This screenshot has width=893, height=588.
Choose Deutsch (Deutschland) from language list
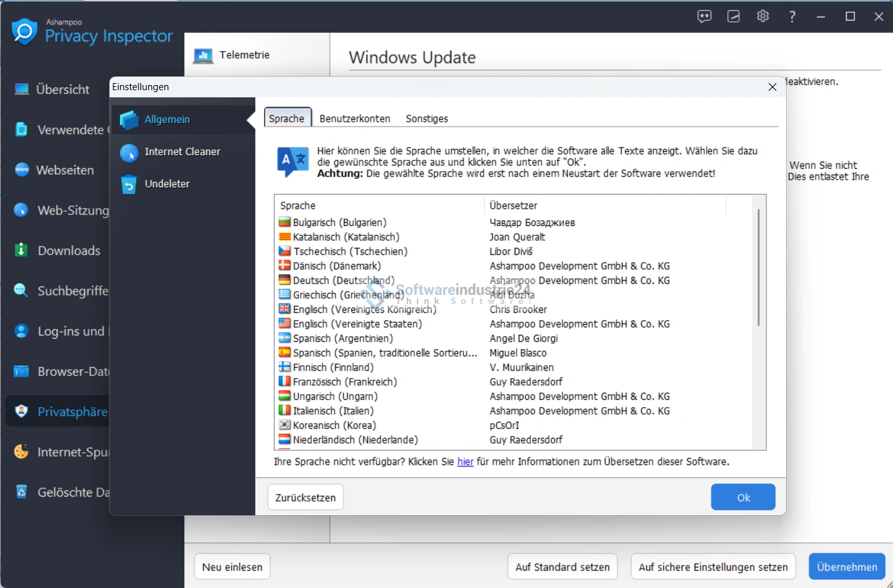[343, 281]
